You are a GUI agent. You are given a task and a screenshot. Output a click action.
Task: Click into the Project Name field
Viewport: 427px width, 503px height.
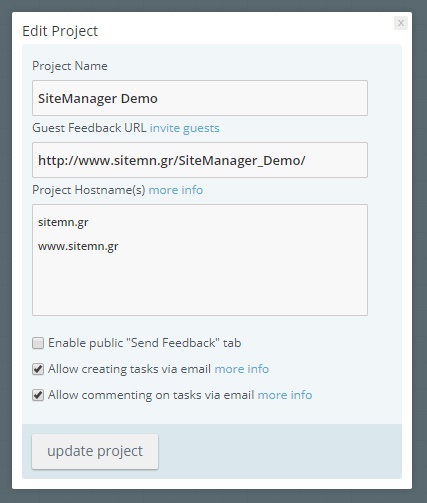[200, 98]
